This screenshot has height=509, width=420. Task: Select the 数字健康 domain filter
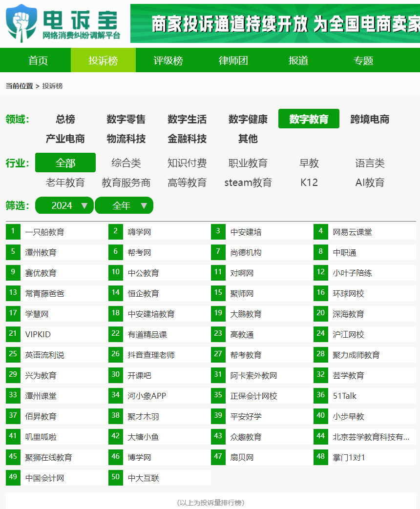point(248,119)
